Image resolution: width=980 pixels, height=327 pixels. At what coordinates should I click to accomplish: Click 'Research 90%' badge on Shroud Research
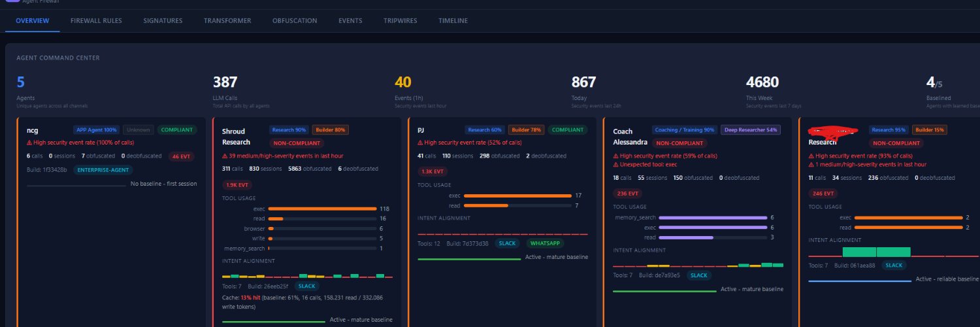click(288, 129)
